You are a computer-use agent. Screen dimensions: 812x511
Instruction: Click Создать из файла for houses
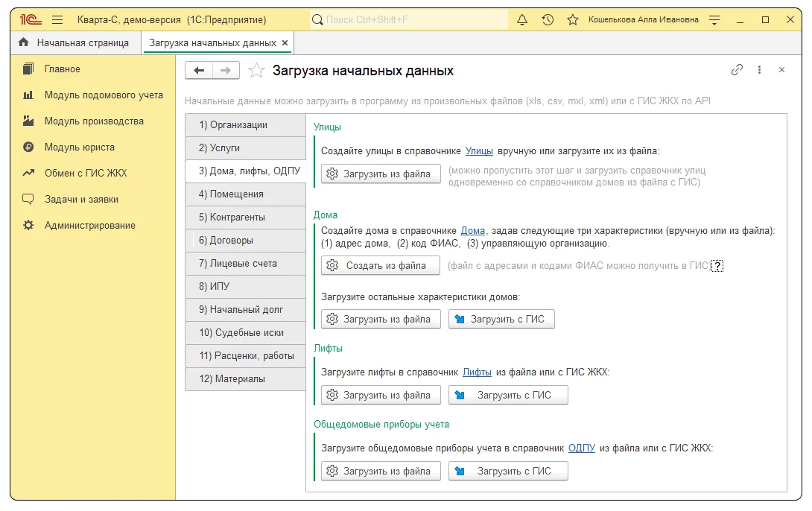pos(381,266)
